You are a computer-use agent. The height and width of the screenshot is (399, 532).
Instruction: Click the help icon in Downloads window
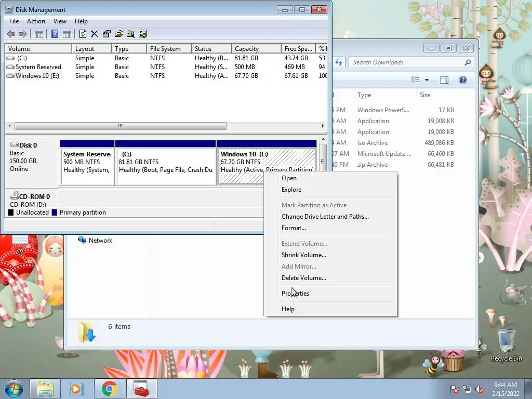pos(462,80)
